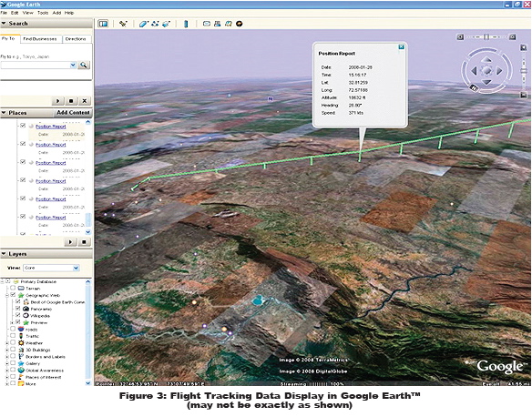Close the Position Report balloon
532x417 pixels.
point(401,47)
